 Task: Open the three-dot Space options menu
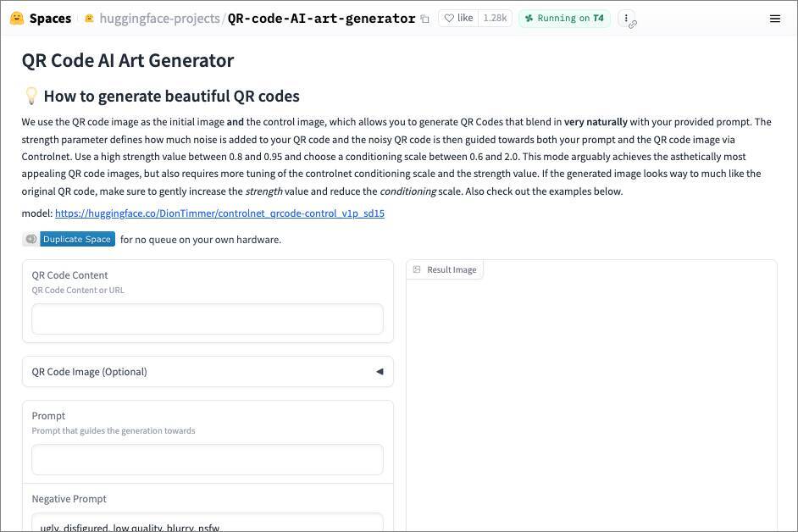click(626, 18)
